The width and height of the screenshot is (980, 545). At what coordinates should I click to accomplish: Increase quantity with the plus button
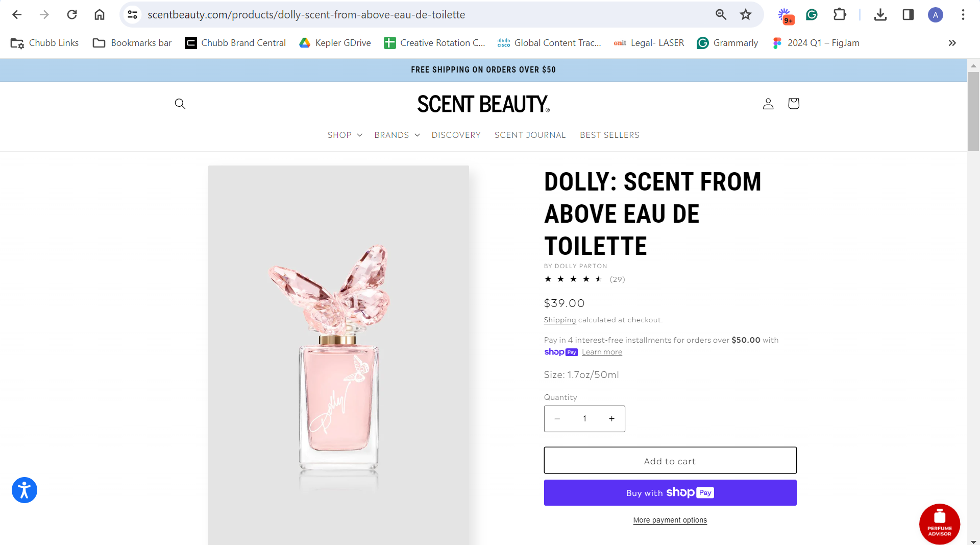coord(611,419)
